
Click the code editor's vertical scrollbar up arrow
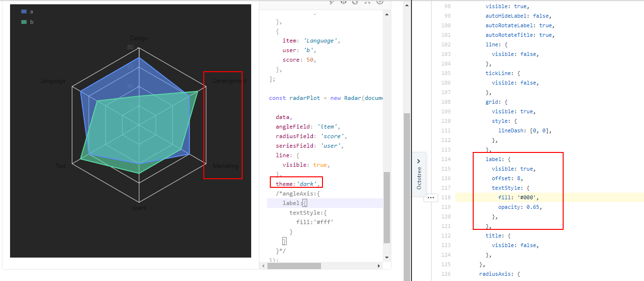(387, 15)
